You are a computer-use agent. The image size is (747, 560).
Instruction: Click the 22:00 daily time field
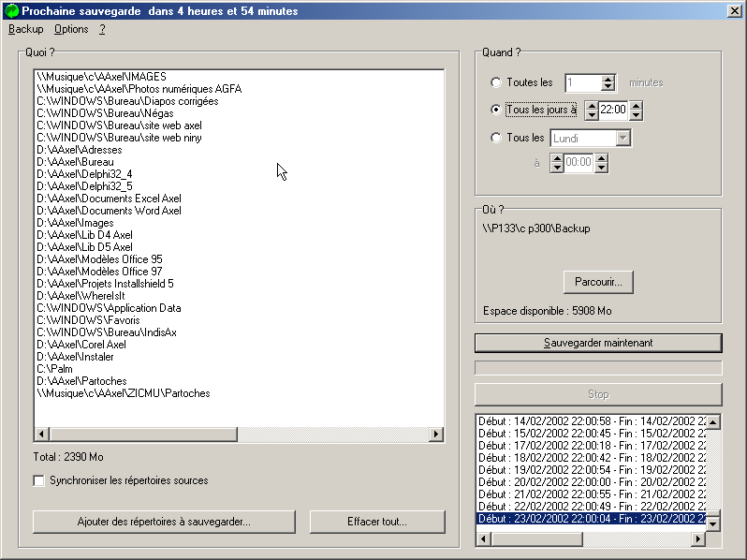click(x=613, y=111)
